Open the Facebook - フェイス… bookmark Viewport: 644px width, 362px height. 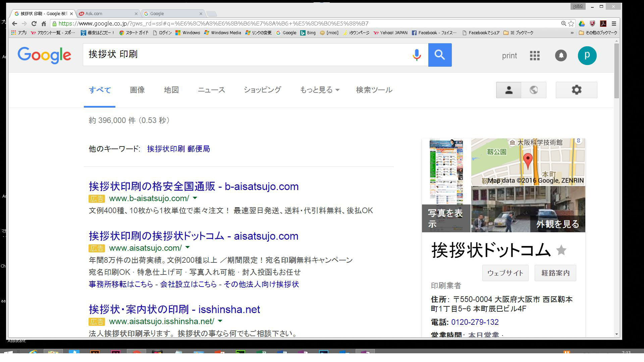(x=434, y=33)
